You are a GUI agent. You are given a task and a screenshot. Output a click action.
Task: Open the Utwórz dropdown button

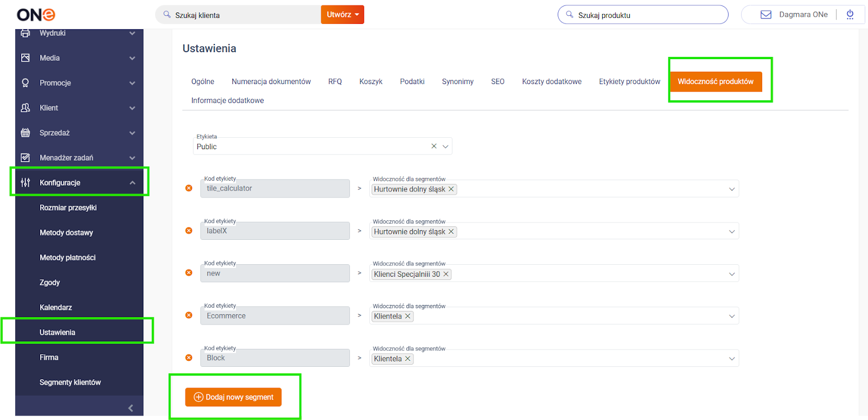point(342,15)
